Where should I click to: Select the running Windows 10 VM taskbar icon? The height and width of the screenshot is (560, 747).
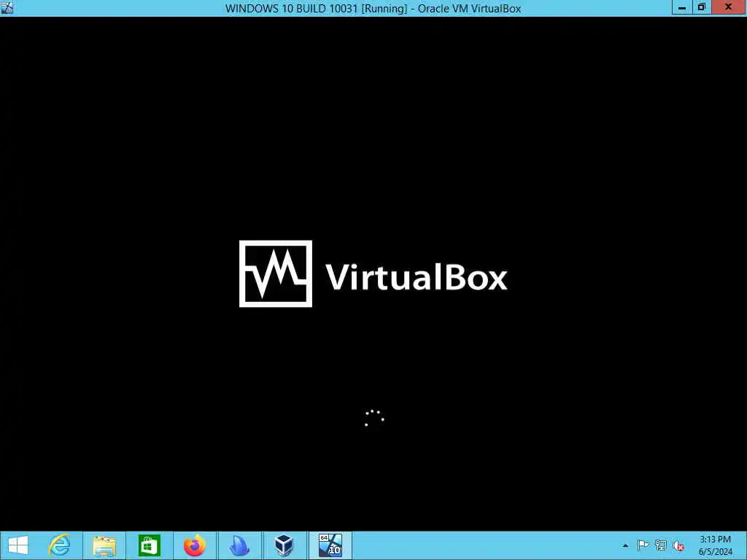click(330, 545)
